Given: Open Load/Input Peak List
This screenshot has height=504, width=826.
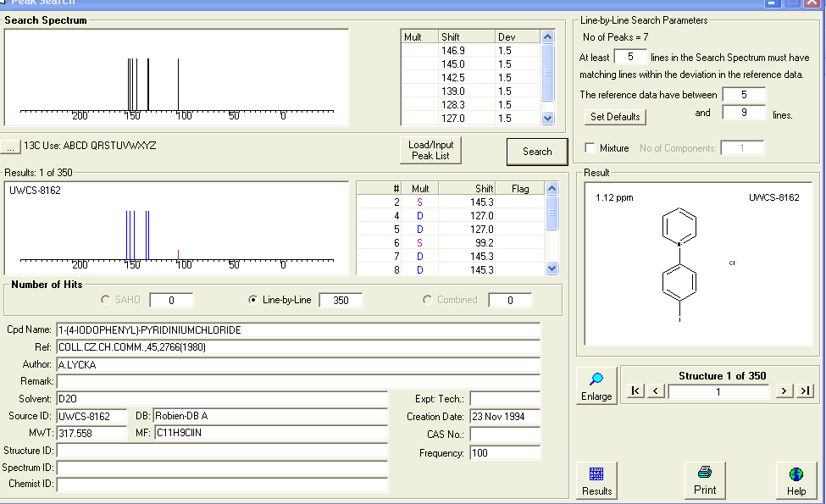Looking at the screenshot, I should [x=429, y=150].
